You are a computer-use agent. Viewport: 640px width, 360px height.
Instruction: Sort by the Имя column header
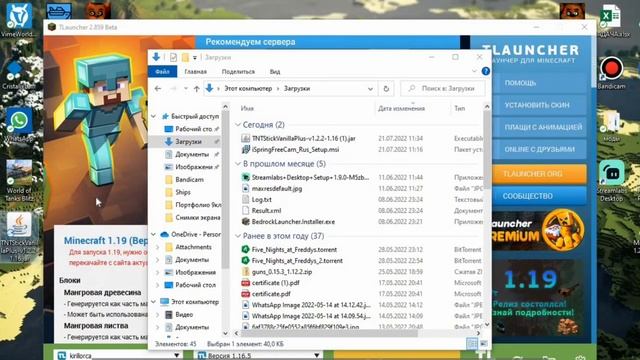pos(247,109)
